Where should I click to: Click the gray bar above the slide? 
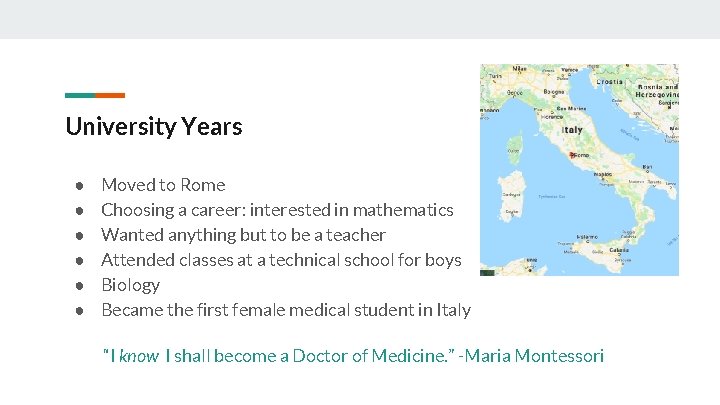coord(360,19)
